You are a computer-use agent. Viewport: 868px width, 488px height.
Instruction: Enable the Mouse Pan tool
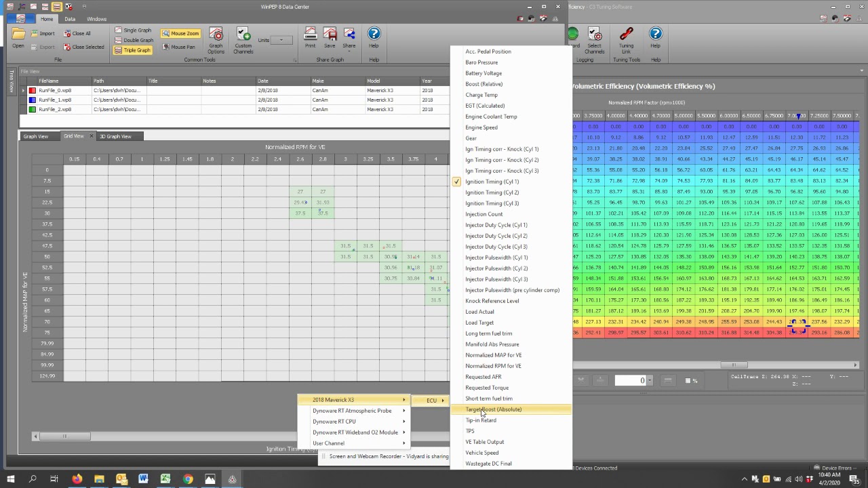[178, 47]
